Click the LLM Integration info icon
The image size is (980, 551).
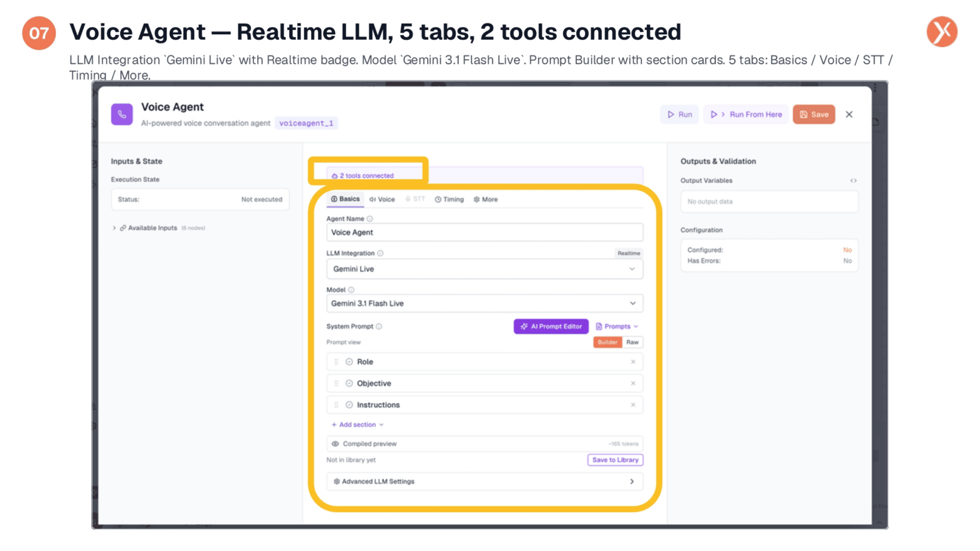(380, 253)
